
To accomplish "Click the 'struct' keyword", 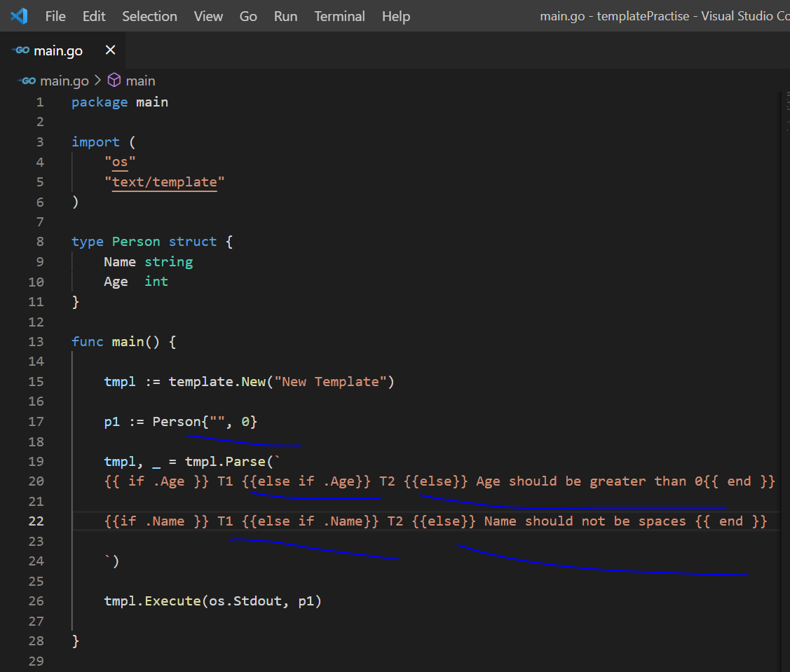I will coord(193,242).
